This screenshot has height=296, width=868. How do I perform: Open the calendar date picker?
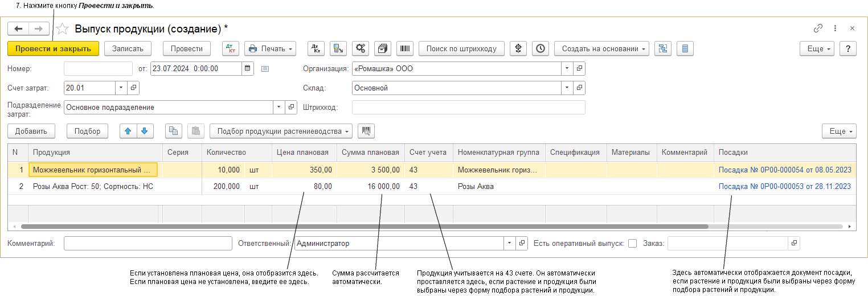pos(247,69)
